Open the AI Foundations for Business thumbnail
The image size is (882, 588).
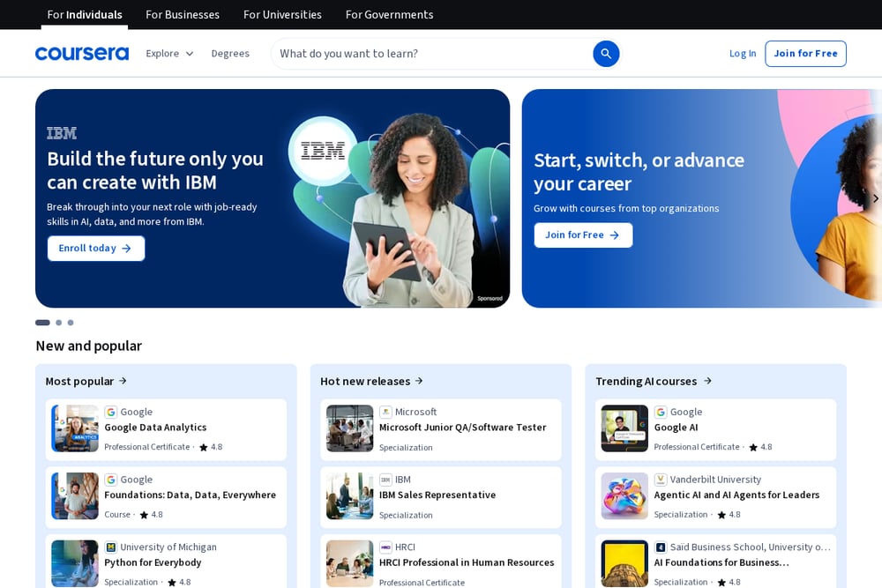tap(624, 563)
